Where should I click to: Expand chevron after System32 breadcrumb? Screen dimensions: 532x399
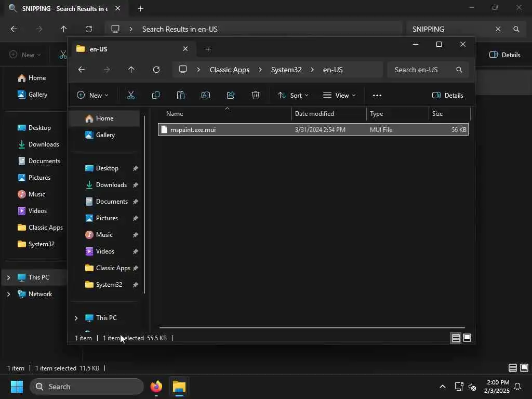[x=312, y=70]
